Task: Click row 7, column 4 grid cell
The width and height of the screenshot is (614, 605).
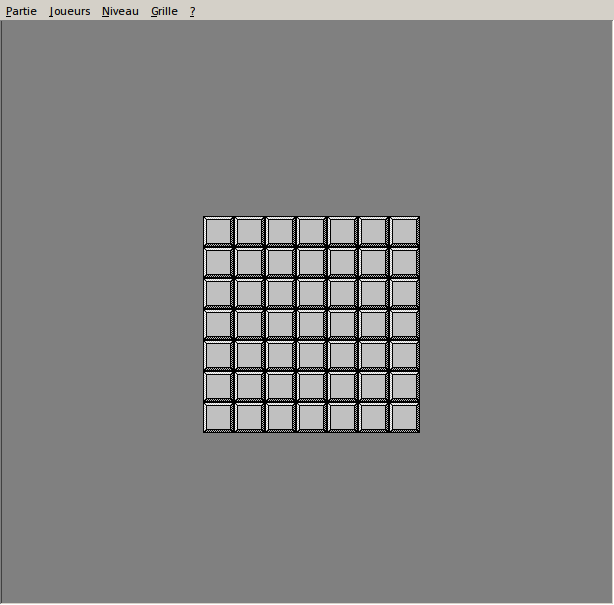Action: [311, 417]
